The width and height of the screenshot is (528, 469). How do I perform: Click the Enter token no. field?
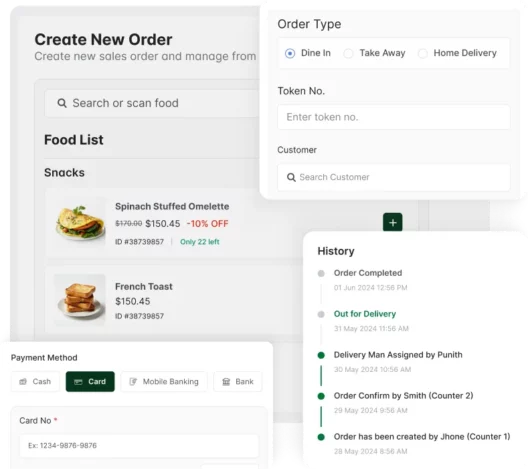(x=394, y=117)
